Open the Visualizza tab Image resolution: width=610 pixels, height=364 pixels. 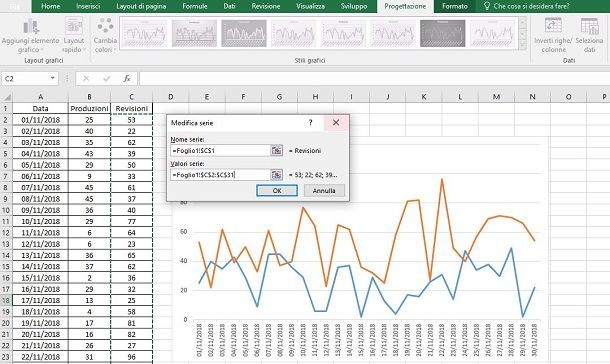(x=310, y=6)
